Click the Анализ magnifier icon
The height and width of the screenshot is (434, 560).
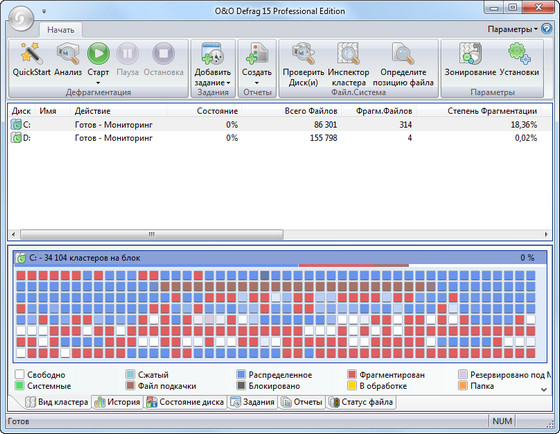tap(68, 54)
